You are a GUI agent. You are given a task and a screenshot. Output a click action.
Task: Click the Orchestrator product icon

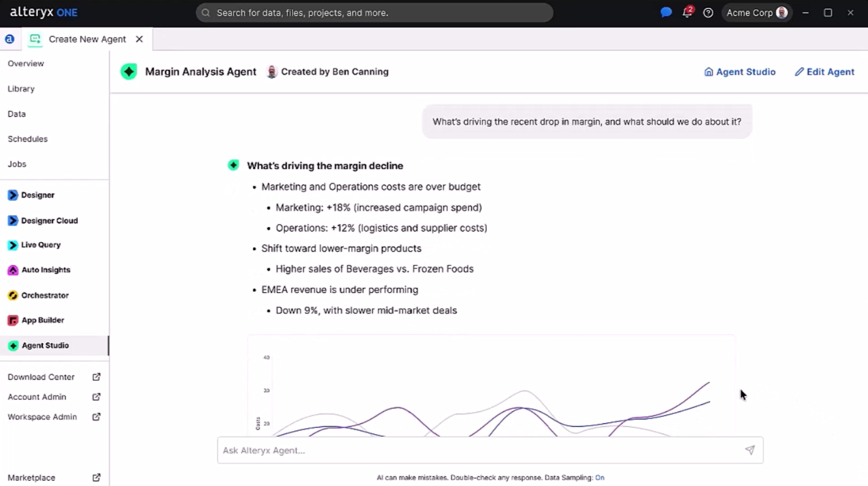13,295
